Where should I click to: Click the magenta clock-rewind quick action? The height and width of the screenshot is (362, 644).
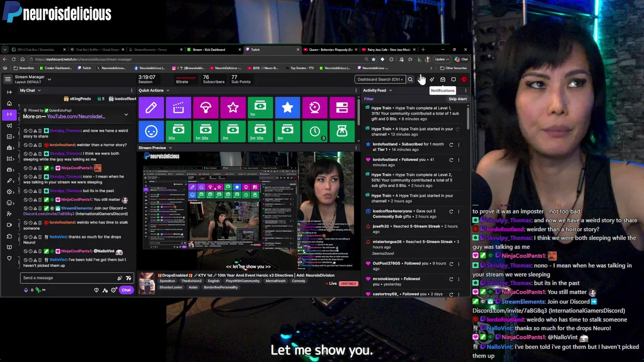(x=314, y=108)
